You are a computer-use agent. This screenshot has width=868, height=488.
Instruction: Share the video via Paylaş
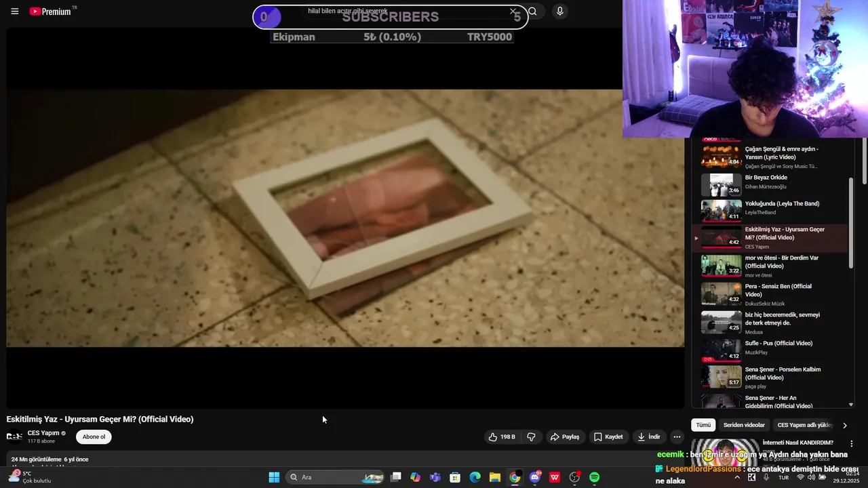tap(564, 437)
